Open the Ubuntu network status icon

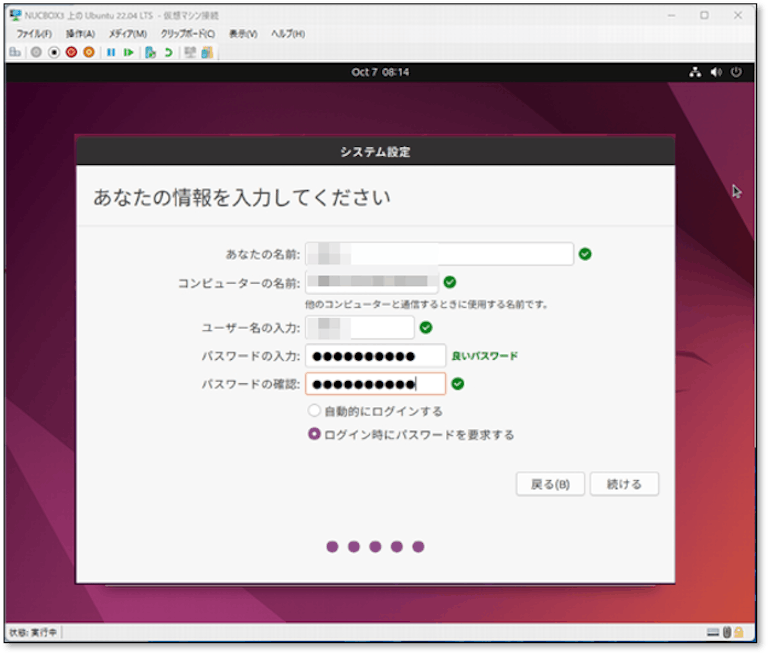pos(695,73)
